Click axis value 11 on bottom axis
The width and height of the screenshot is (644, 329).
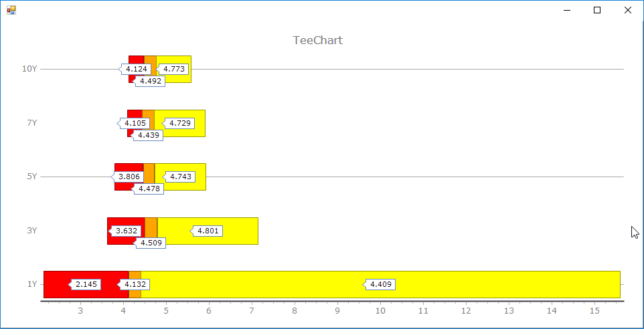click(x=423, y=311)
